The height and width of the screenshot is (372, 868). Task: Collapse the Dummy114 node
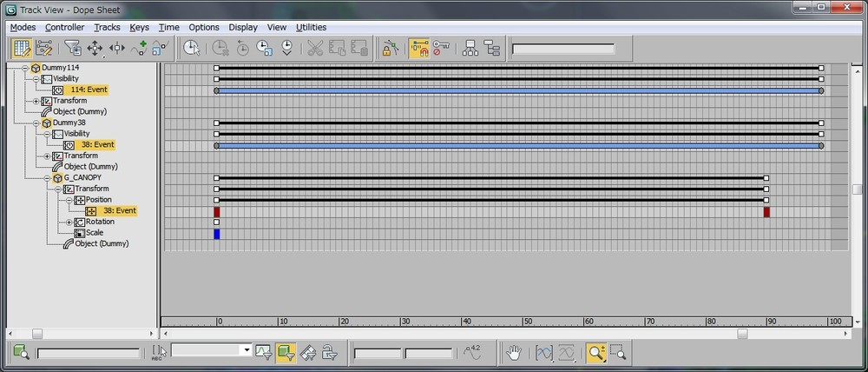point(25,68)
